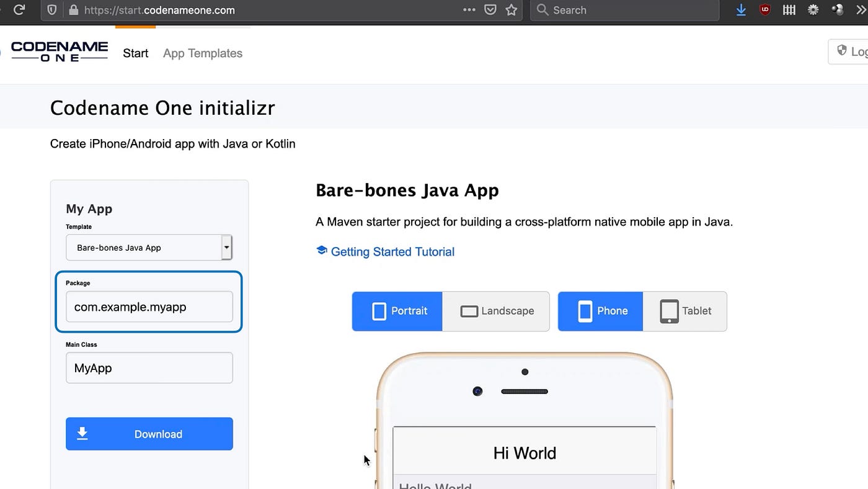868x489 pixels.
Task: Click inside the Main Class field
Action: coord(149,367)
